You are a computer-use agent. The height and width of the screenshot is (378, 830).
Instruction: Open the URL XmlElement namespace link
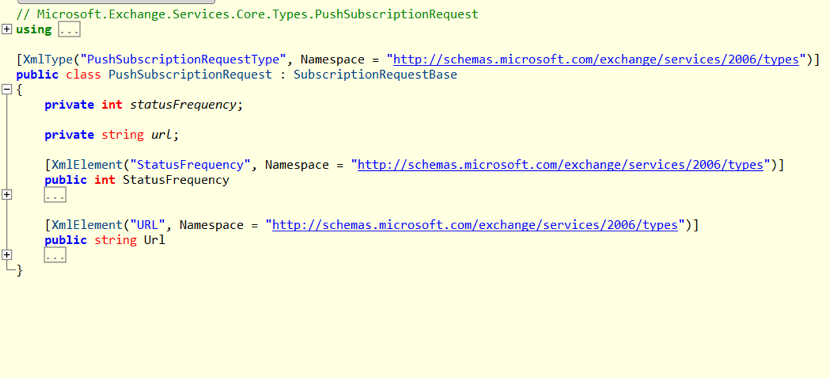(x=475, y=225)
